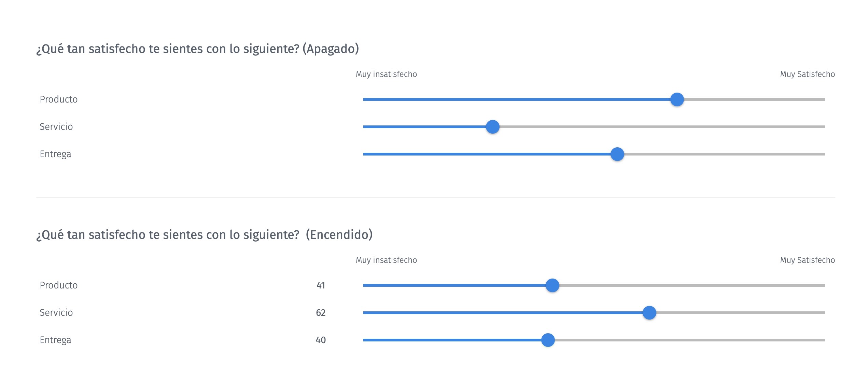The image size is (868, 378).
Task: Click the Apagado question title text
Action: click(197, 49)
